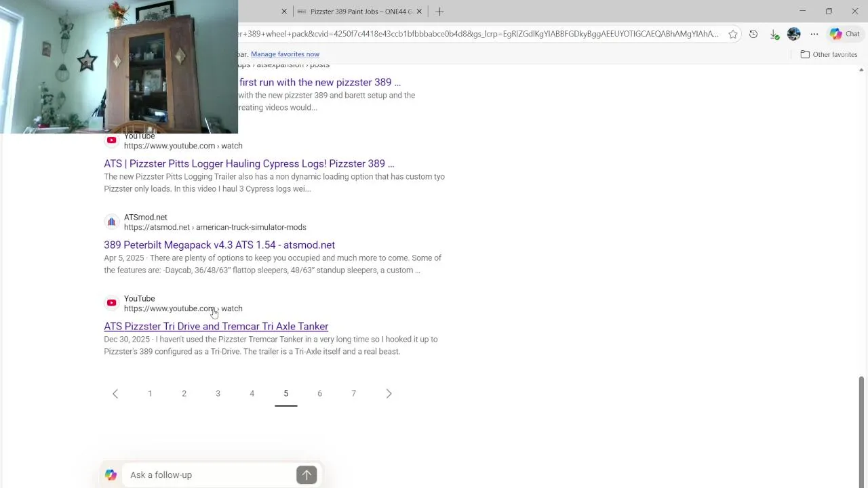This screenshot has width=868, height=488.
Task: Go to next results page arrow
Action: (389, 394)
